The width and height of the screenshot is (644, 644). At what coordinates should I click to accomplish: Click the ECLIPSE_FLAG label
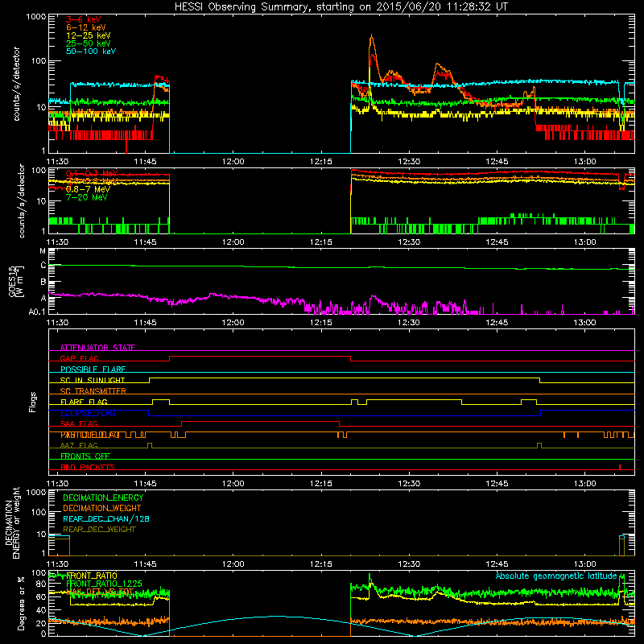[88, 413]
